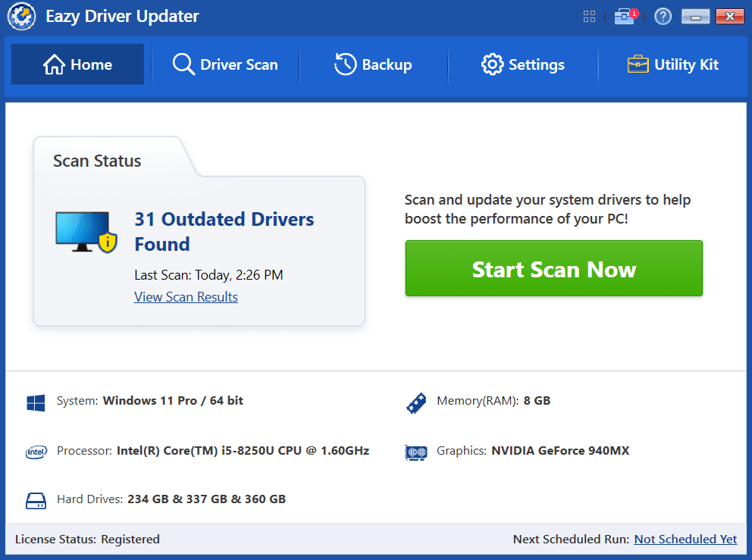752x560 pixels.
Task: Open the grid layout icon in the titlebar
Action: point(589,16)
